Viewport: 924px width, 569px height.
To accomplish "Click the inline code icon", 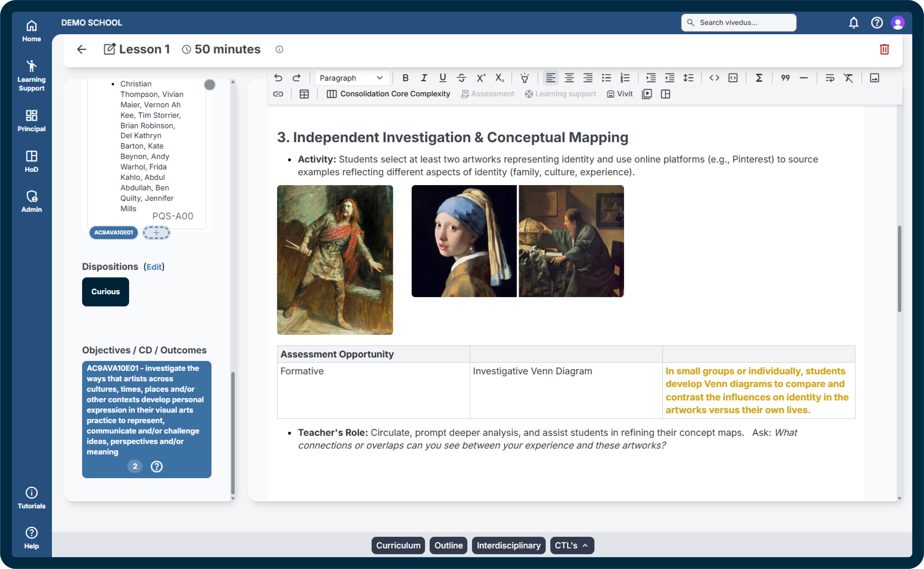I will (714, 78).
